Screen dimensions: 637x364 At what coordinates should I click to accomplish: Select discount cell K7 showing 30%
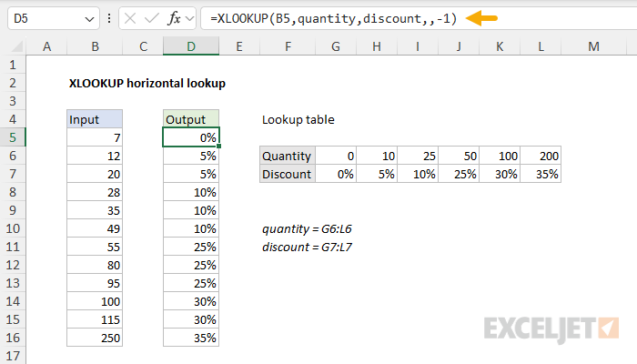point(500,174)
